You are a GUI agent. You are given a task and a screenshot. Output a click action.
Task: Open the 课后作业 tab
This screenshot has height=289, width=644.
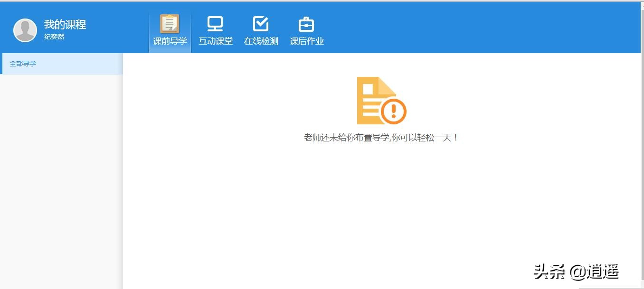tap(306, 29)
